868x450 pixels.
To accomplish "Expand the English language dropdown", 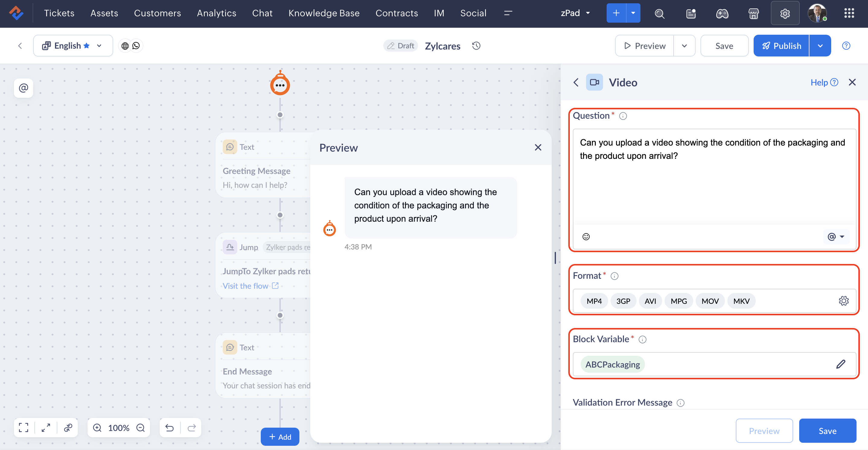I will pos(99,46).
